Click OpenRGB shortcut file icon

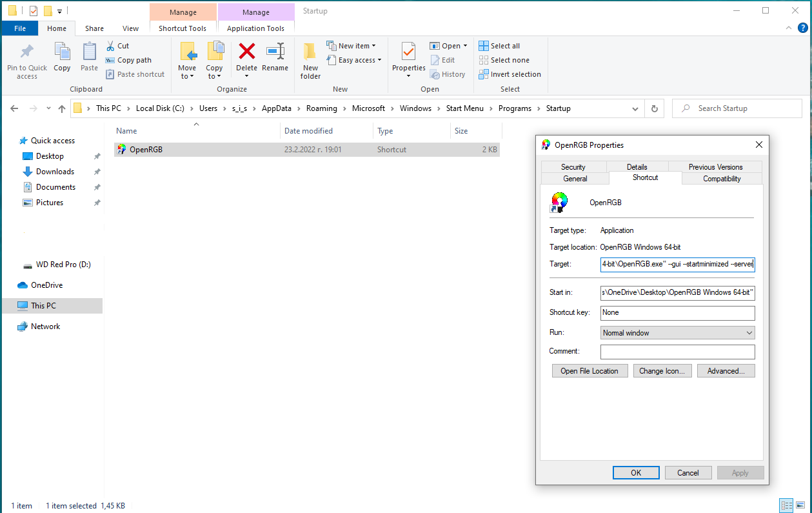[122, 149]
